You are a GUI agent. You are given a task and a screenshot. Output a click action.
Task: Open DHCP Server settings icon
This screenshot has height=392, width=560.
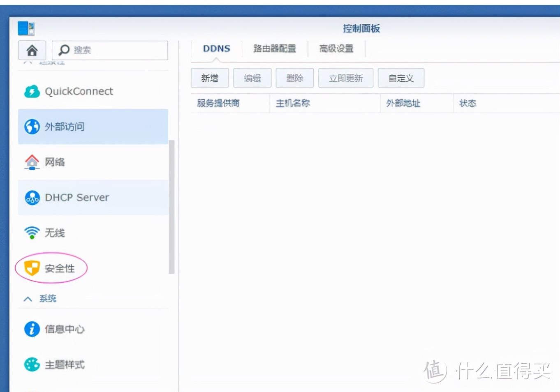coord(32,197)
